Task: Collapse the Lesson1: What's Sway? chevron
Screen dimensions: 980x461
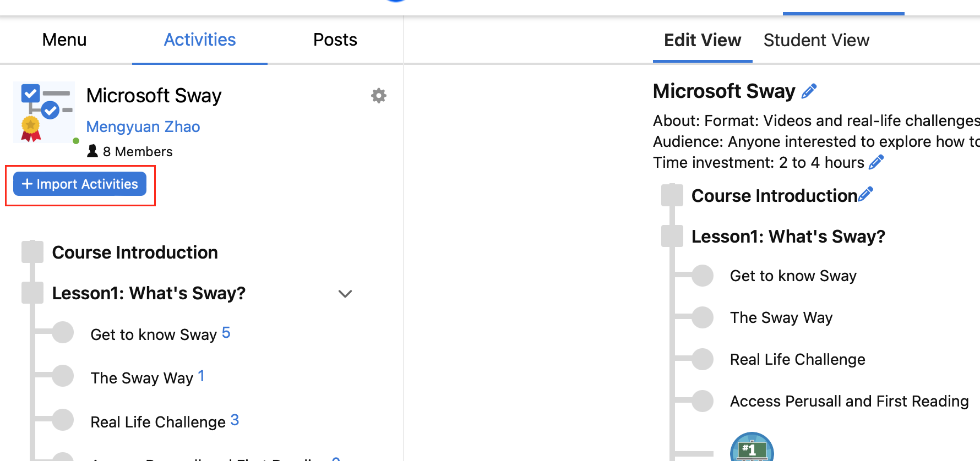Action: click(x=345, y=294)
